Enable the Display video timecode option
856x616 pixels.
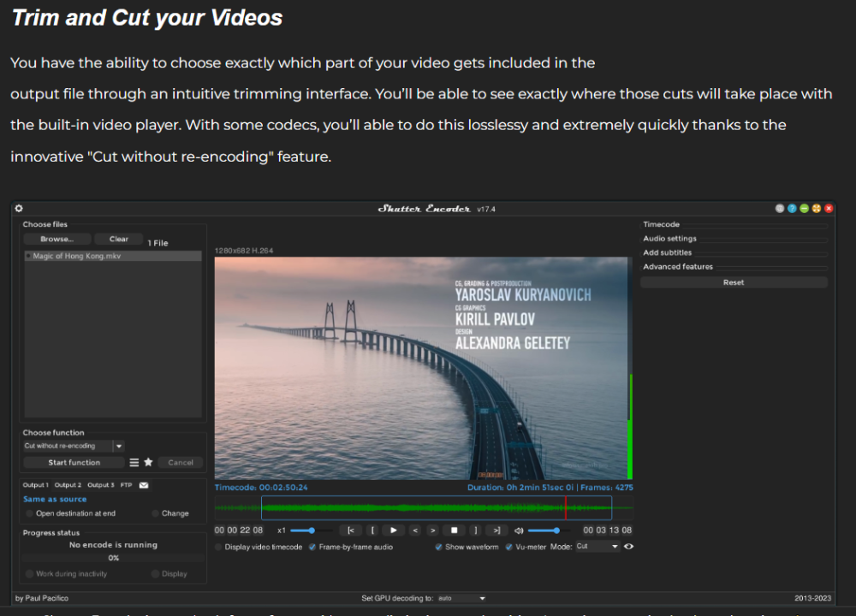(218, 547)
